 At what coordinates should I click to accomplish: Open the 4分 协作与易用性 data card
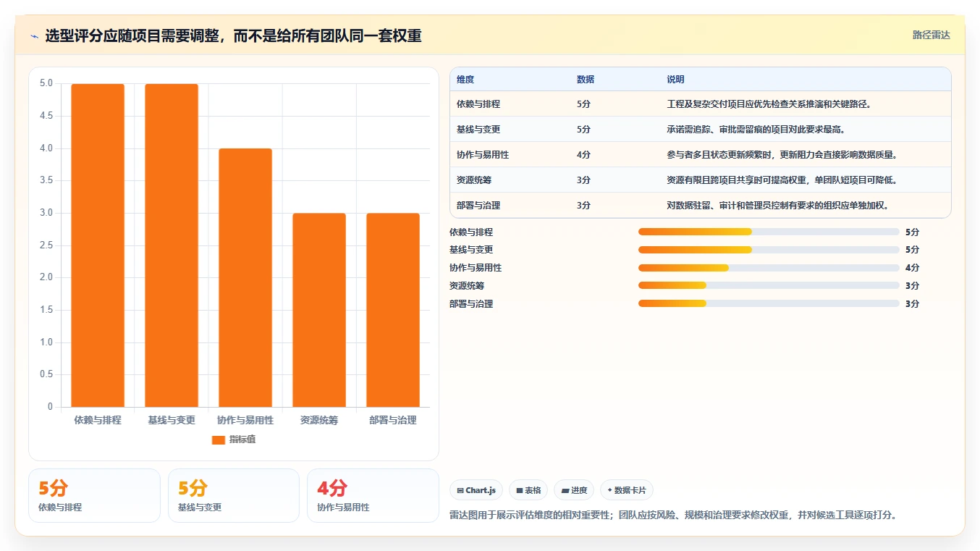pos(373,495)
